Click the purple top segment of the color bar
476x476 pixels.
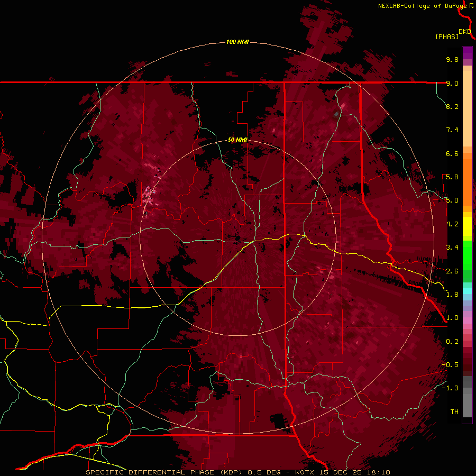click(467, 53)
